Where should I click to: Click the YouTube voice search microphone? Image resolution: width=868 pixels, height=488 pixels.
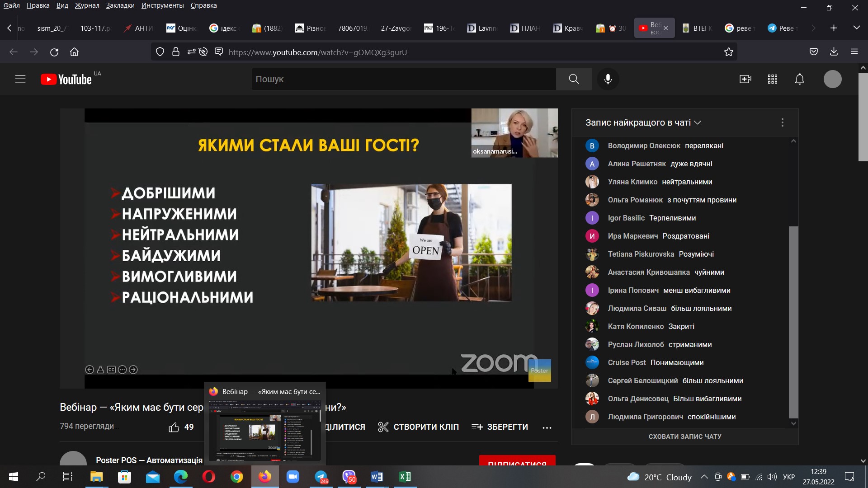(x=608, y=79)
